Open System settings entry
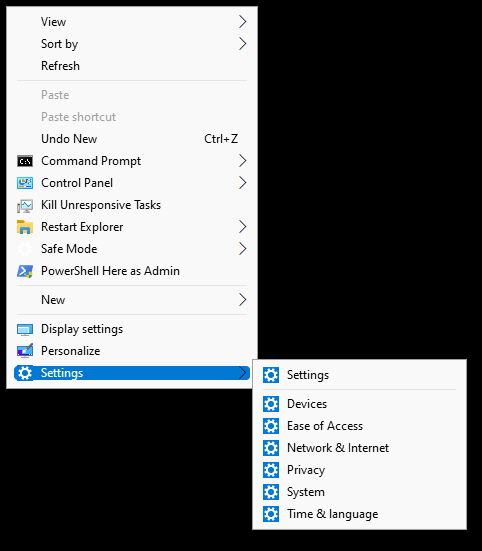This screenshot has width=482, height=551. [359, 492]
